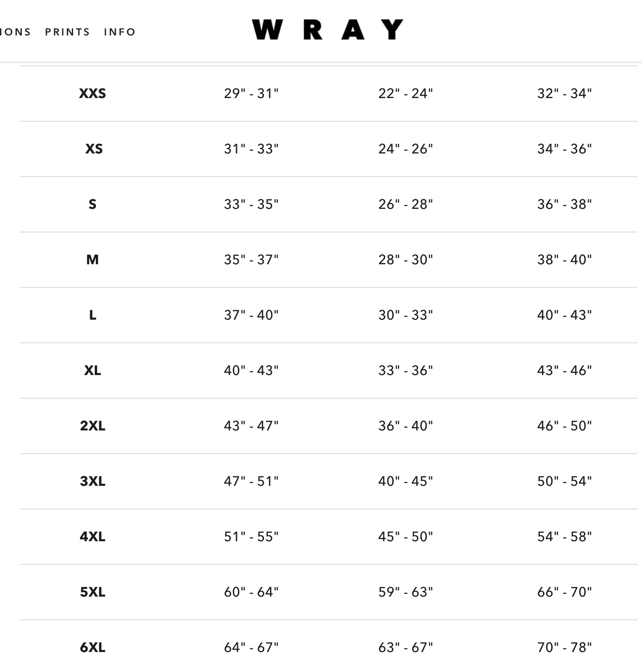Select the 2XL size label
This screenshot has height=672, width=642.
[93, 426]
